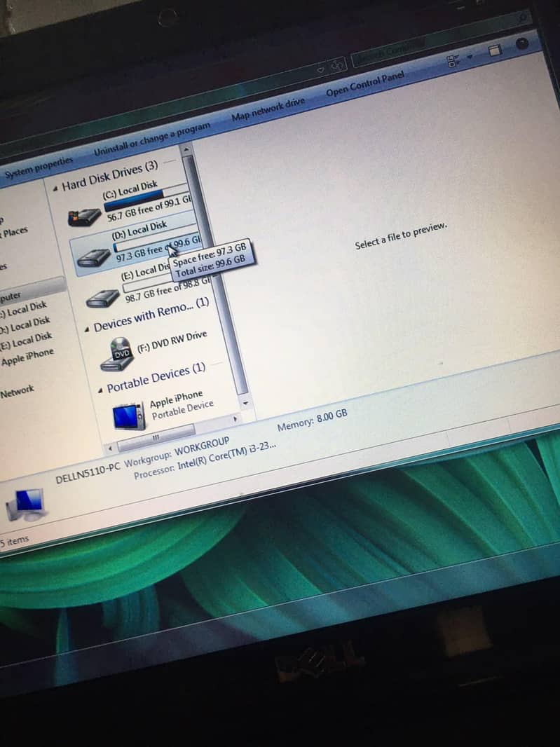This screenshot has height=747, width=560.
Task: Click System properties in the toolbar
Action: click(39, 167)
